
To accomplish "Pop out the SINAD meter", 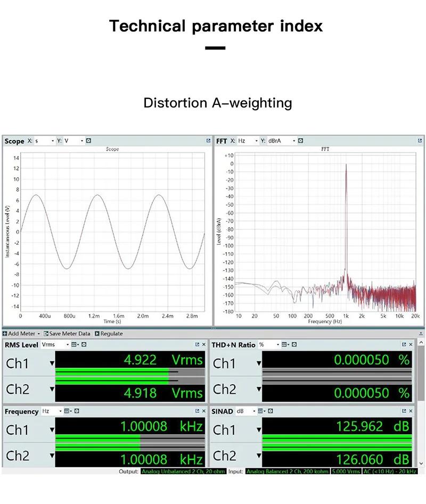I will (404, 411).
